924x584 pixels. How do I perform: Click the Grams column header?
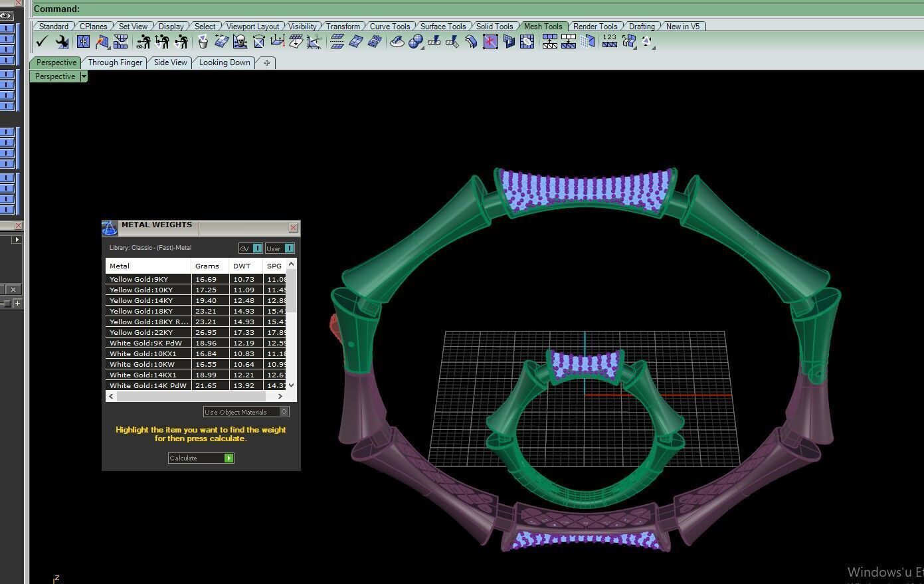click(210, 266)
